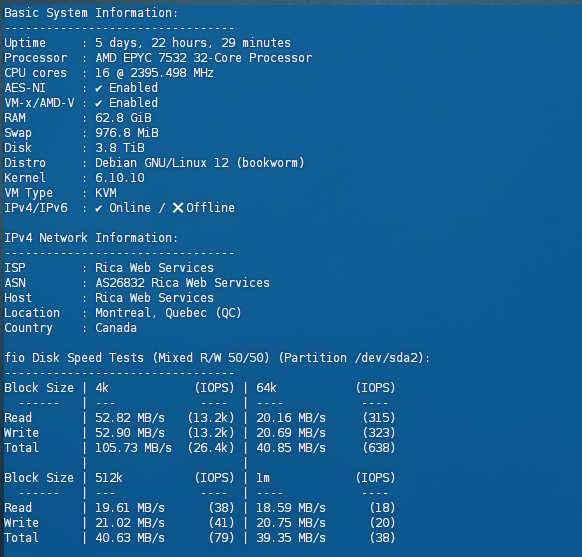Select ASN value 'AS26832 Rica Web Services'
This screenshot has width=582, height=557.
183,283
